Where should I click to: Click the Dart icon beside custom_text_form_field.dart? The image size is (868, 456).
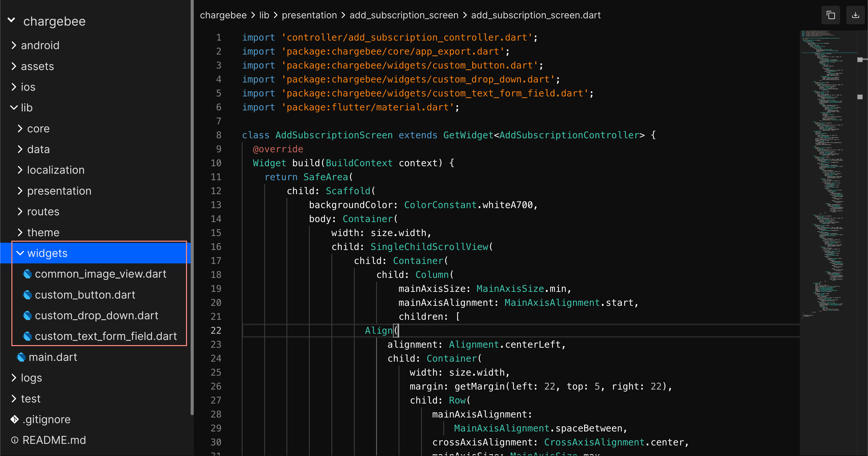click(28, 336)
